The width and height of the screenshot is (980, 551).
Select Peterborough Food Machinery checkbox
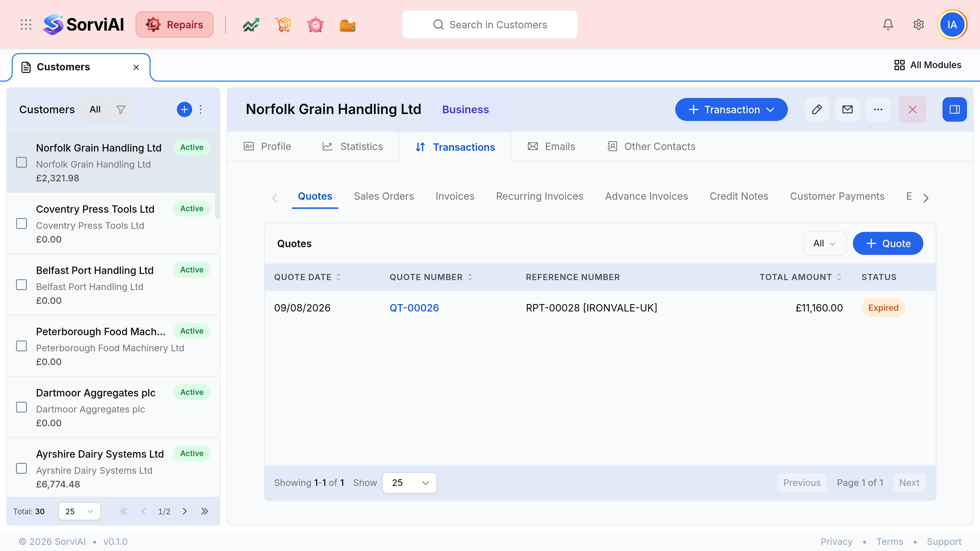coord(21,346)
